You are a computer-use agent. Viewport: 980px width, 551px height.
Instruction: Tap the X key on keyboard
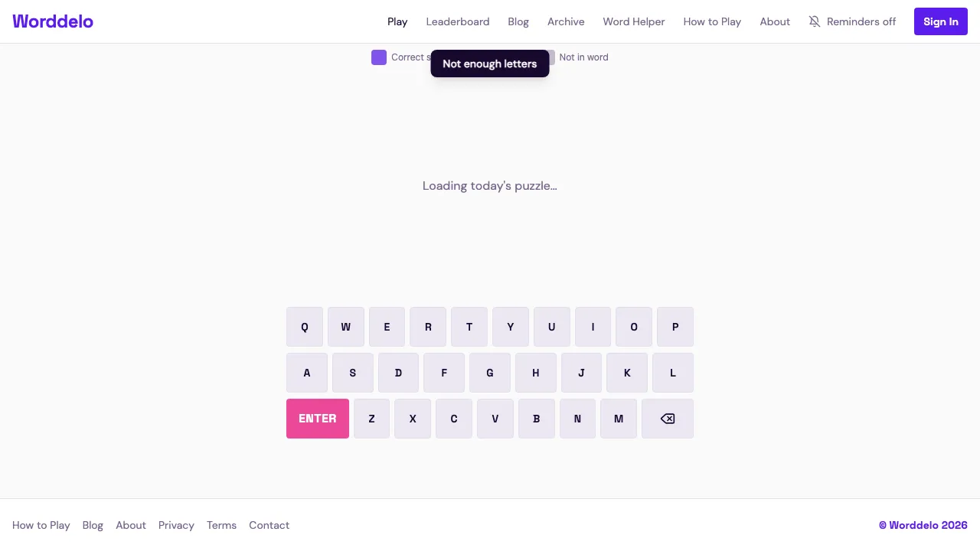413,419
